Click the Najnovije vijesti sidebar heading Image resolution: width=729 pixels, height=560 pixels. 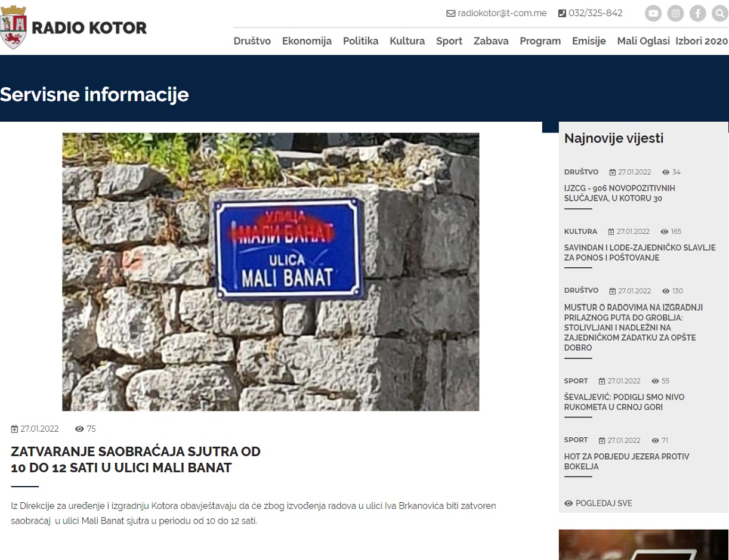point(614,138)
